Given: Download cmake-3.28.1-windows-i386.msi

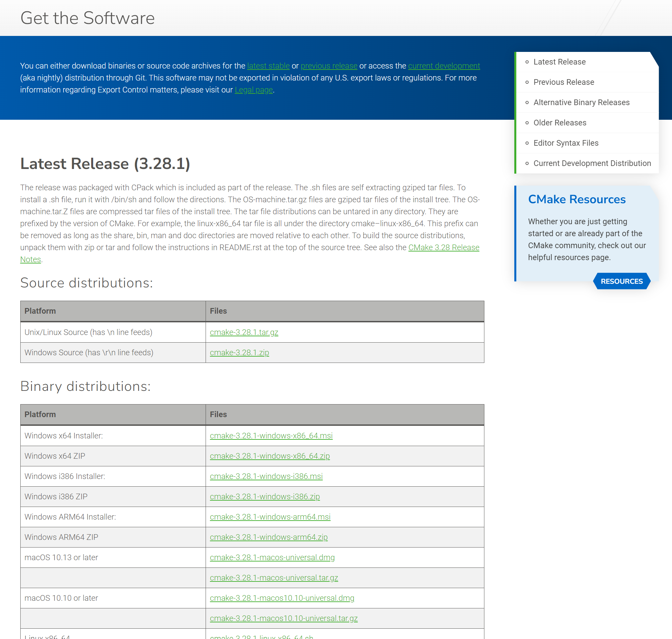Looking at the screenshot, I should [266, 476].
